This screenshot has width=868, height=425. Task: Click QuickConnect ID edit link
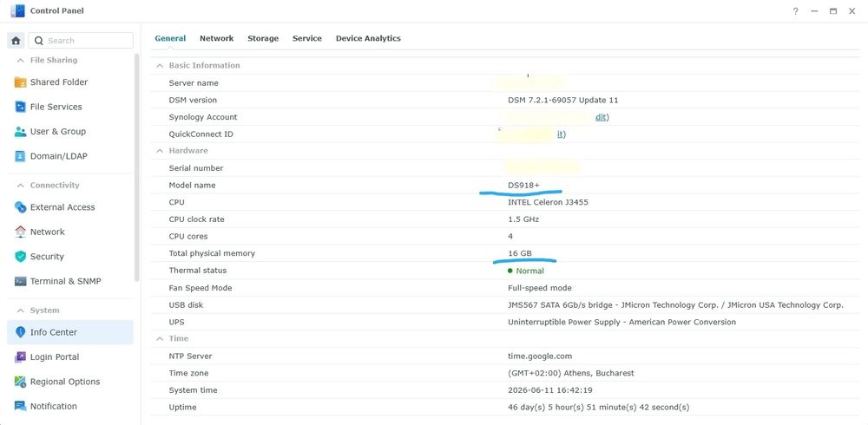click(561, 134)
